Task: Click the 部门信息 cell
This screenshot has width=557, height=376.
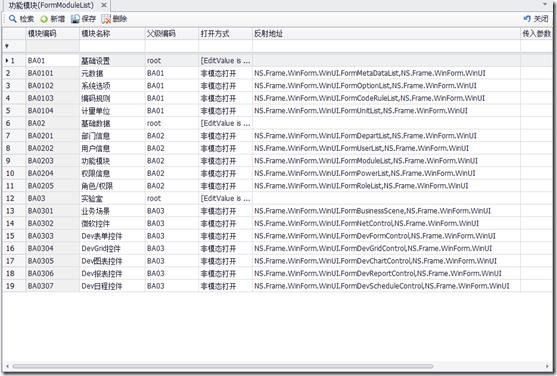Action: click(112, 136)
